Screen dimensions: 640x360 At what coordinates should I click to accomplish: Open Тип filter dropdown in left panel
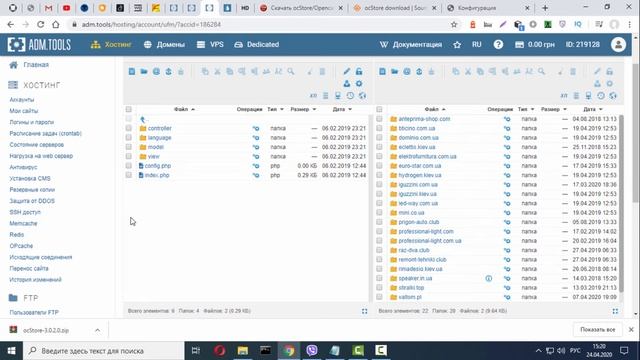point(282,109)
